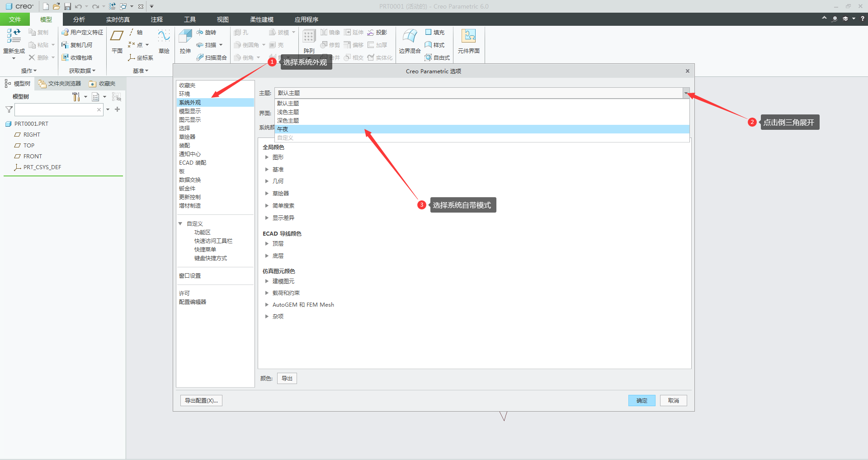Click the model tree filter funnel icon
This screenshot has height=460, width=868.
[x=9, y=109]
